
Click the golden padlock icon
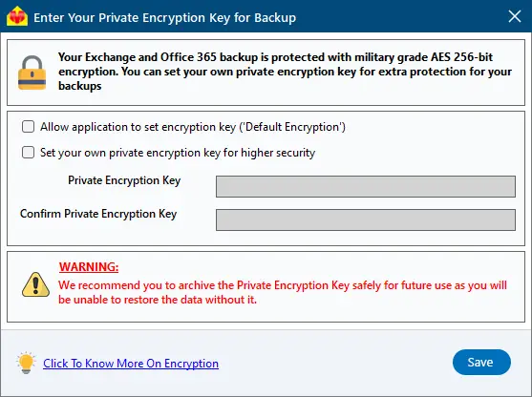[32, 73]
